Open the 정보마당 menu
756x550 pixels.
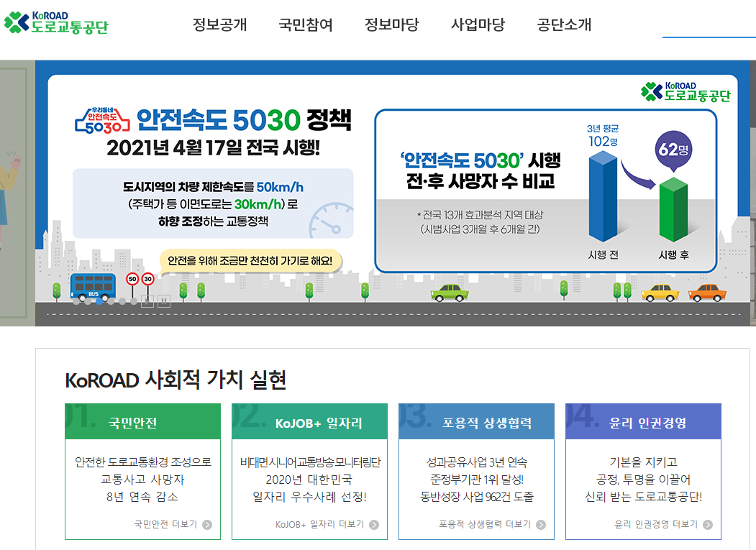click(391, 24)
